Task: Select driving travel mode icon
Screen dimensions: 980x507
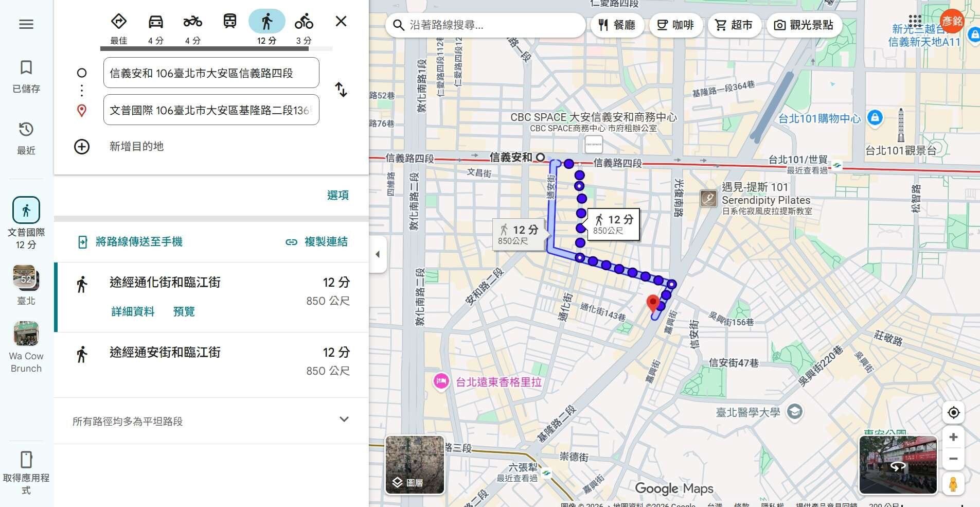Action: pyautogui.click(x=155, y=22)
